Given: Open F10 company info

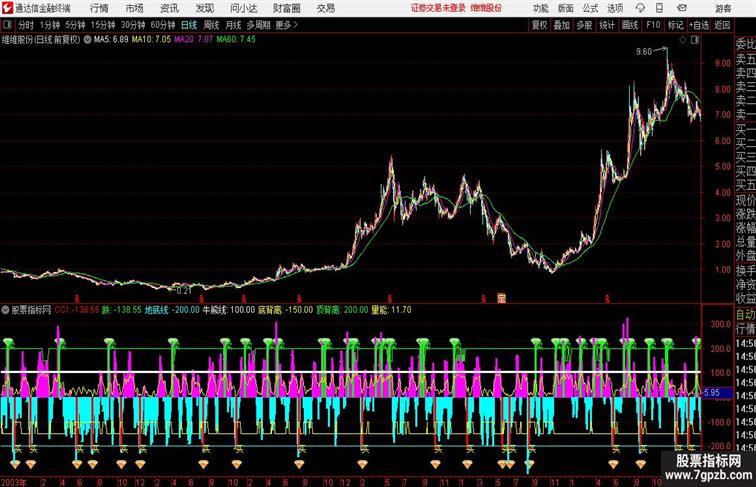Looking at the screenshot, I should [x=653, y=25].
